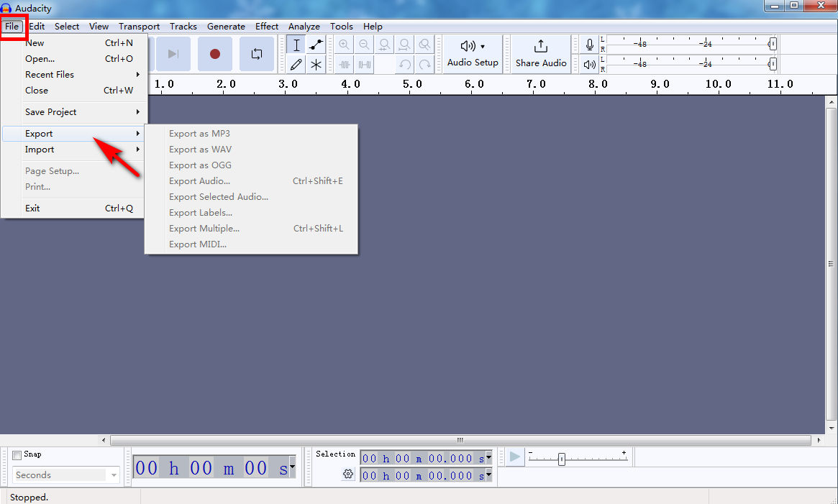Click Page Setup... menu entry

coord(74,170)
